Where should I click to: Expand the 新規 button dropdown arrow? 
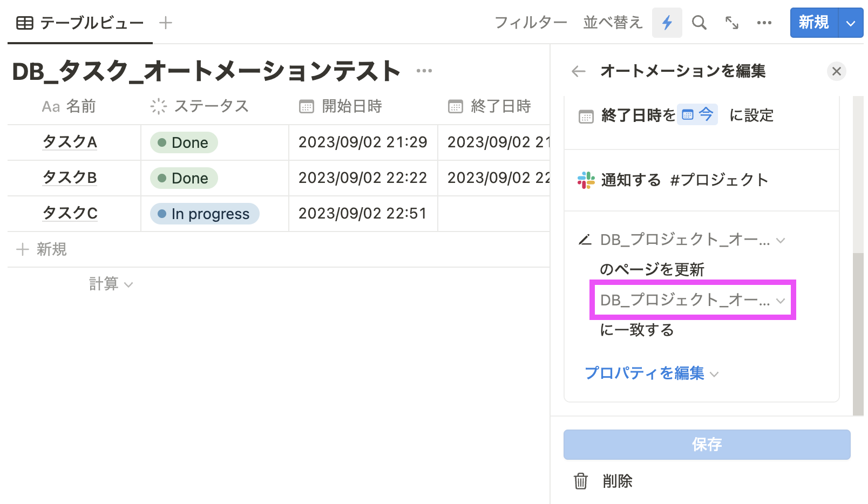click(x=851, y=23)
